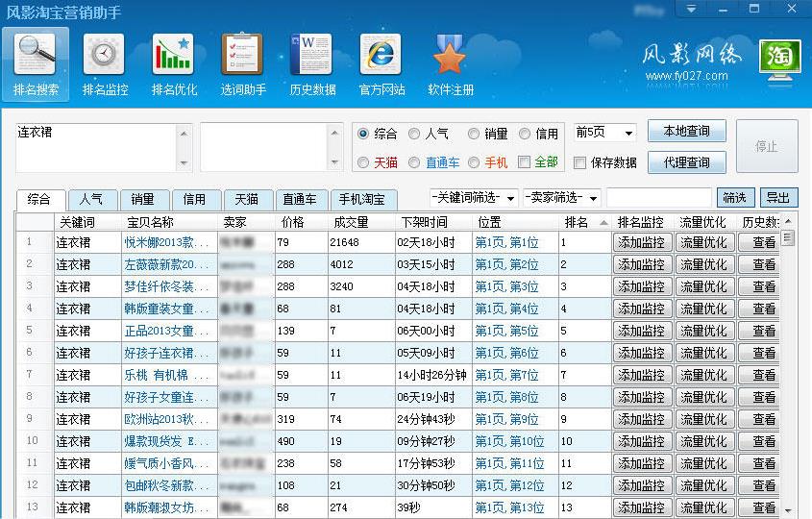Open the 官方网站 official website icon
Viewport: 812px width, 519px height.
(x=381, y=63)
